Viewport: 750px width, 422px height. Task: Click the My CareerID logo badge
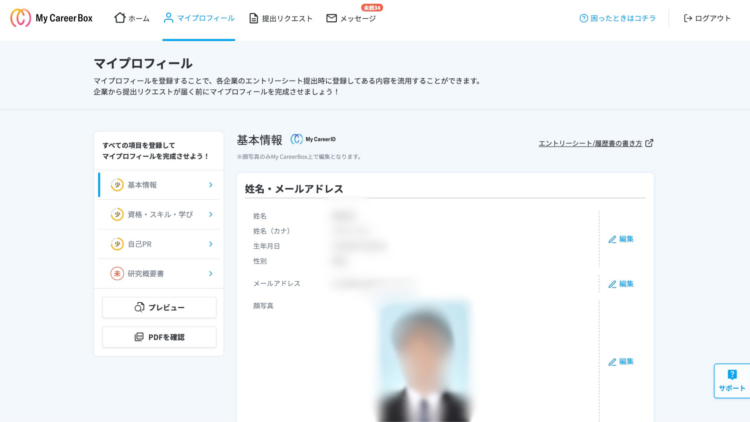[313, 139]
